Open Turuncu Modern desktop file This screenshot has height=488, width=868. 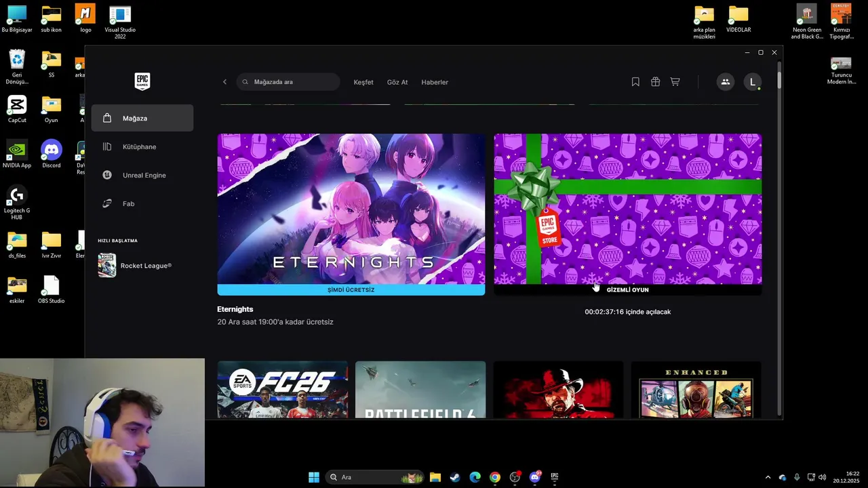coord(841,70)
